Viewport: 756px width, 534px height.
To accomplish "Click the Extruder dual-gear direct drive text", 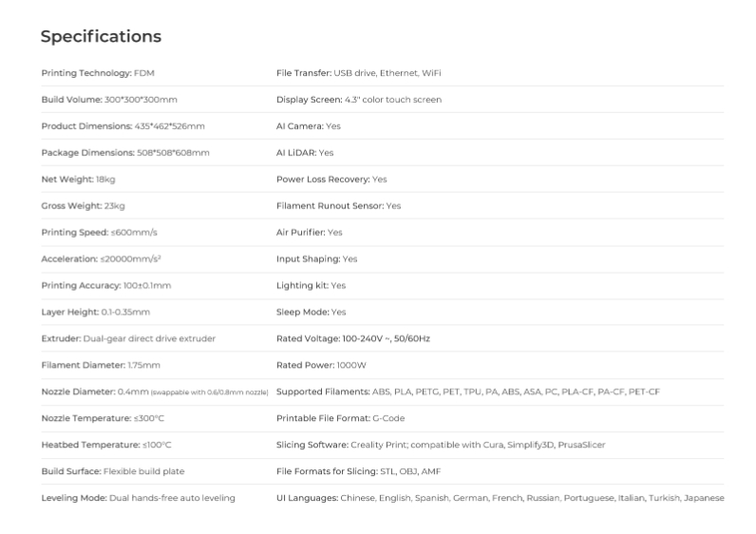I will pos(128,338).
